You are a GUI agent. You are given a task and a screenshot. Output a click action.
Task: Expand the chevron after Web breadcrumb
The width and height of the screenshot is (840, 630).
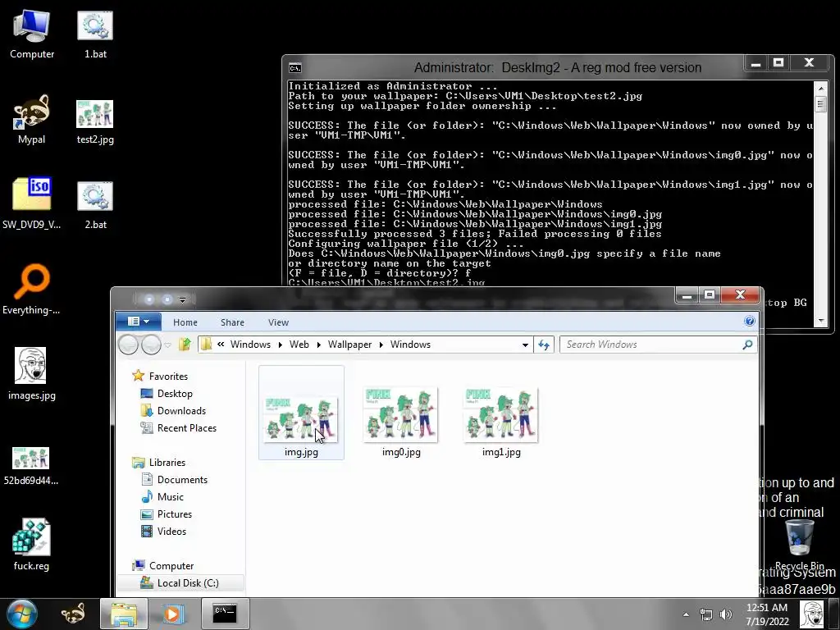(x=319, y=345)
